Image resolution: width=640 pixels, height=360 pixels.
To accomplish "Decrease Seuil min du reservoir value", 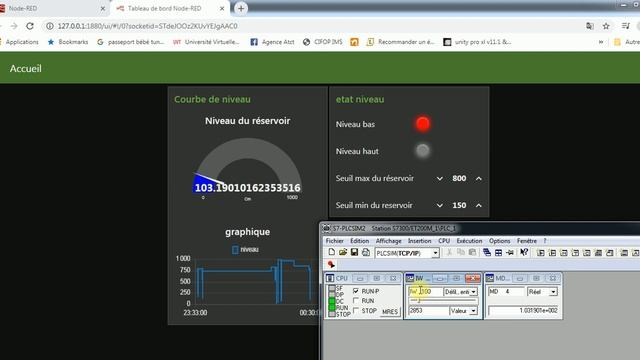I will click(440, 205).
